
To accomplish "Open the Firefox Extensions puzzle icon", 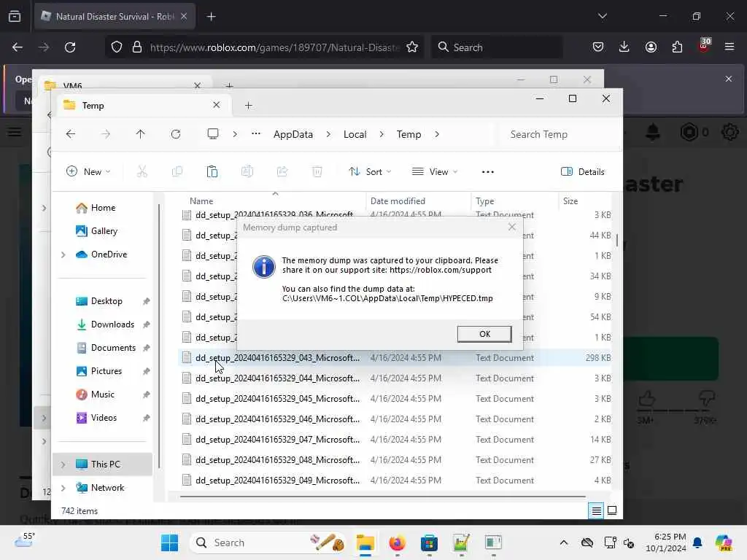I will pos(677,47).
